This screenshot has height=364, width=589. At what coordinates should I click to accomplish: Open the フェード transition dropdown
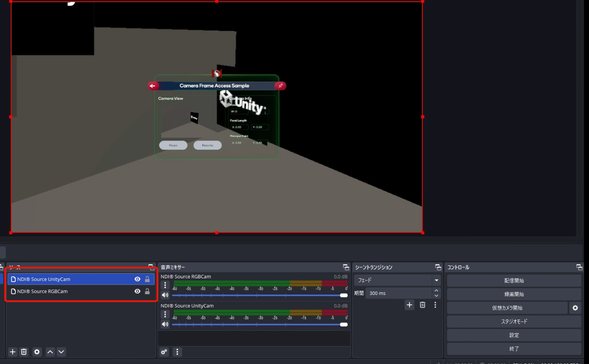click(436, 280)
